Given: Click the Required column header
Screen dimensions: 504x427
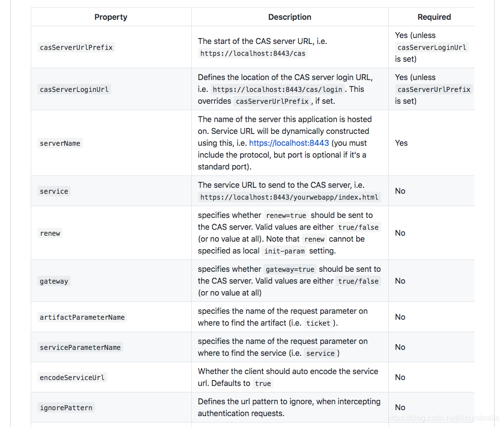Looking at the screenshot, I should pyautogui.click(x=434, y=17).
